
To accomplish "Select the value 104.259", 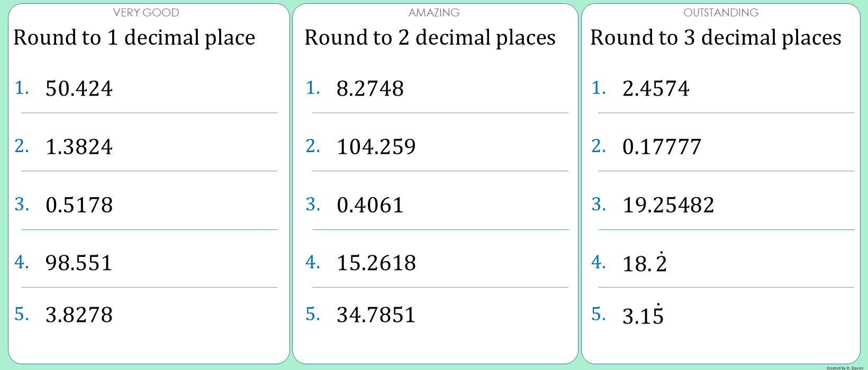I will tap(376, 147).
